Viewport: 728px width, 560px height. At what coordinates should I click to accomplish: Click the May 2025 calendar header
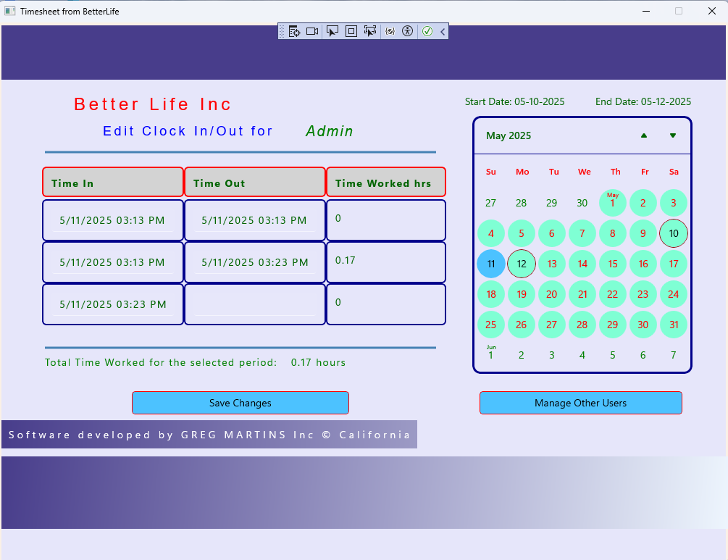(x=509, y=135)
